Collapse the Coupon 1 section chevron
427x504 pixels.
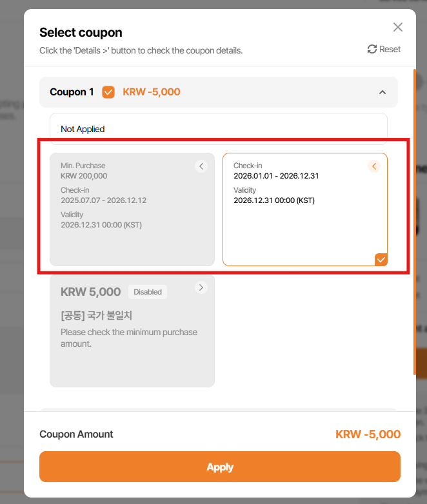(382, 92)
